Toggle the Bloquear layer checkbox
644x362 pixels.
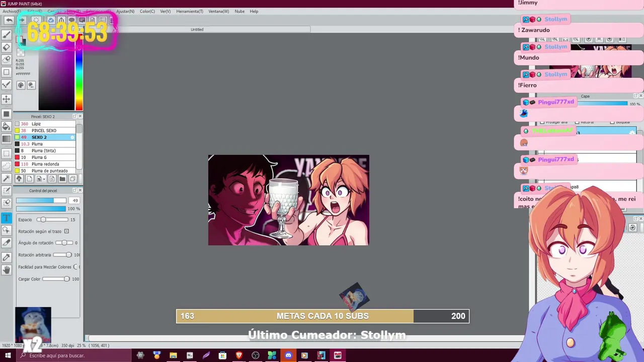click(612, 122)
